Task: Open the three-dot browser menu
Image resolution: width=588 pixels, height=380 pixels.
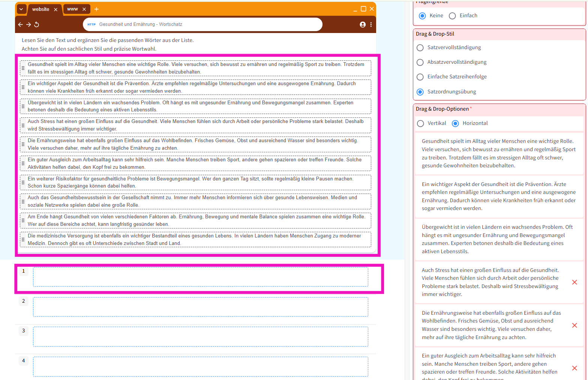Action: point(371,24)
